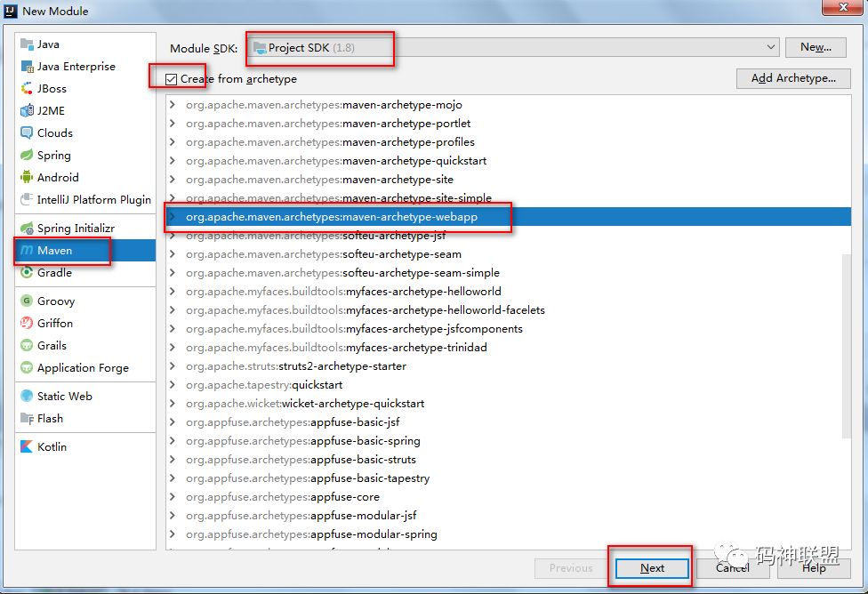Image resolution: width=868 pixels, height=594 pixels.
Task: Pick the IntelliJ Platform Plugin icon
Action: coord(27,199)
